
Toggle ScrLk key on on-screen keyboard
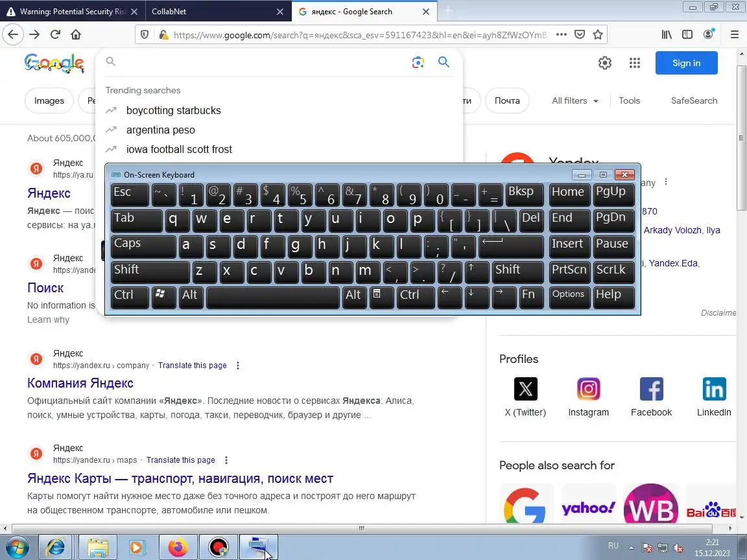[613, 272]
